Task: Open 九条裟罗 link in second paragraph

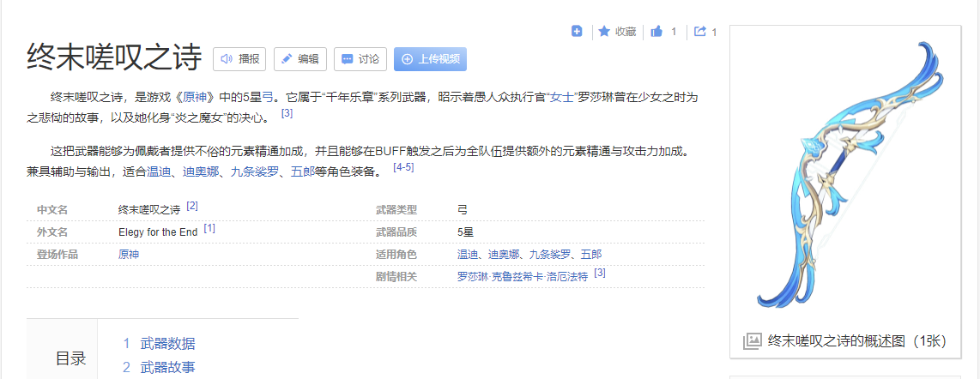Action: click(256, 171)
